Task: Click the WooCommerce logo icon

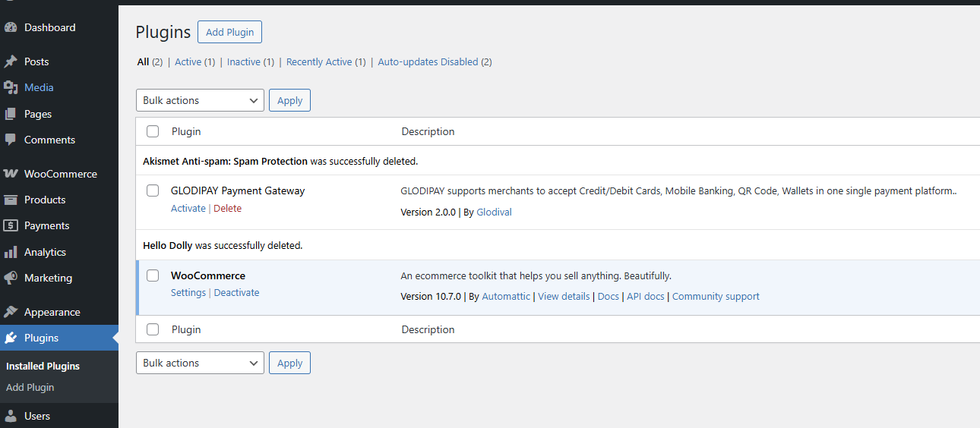Action: (11, 174)
